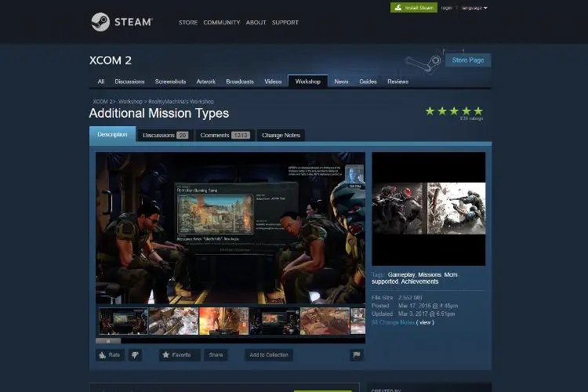Open the Change Notes tab
Viewport: 588px width, 392px height.
point(281,135)
